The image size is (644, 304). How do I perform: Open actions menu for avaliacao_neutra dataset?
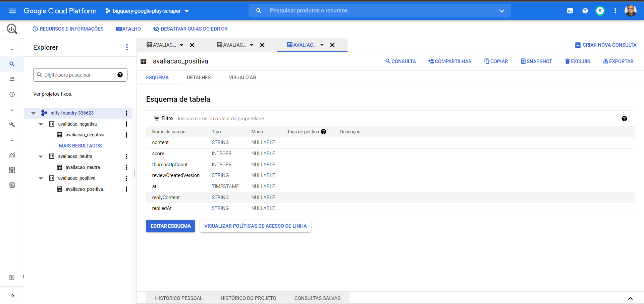pos(126,157)
